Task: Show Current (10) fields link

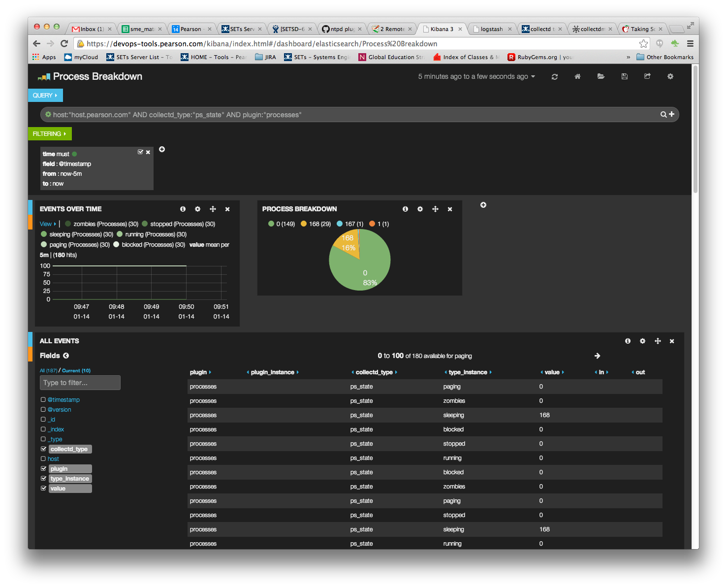Action: point(76,370)
